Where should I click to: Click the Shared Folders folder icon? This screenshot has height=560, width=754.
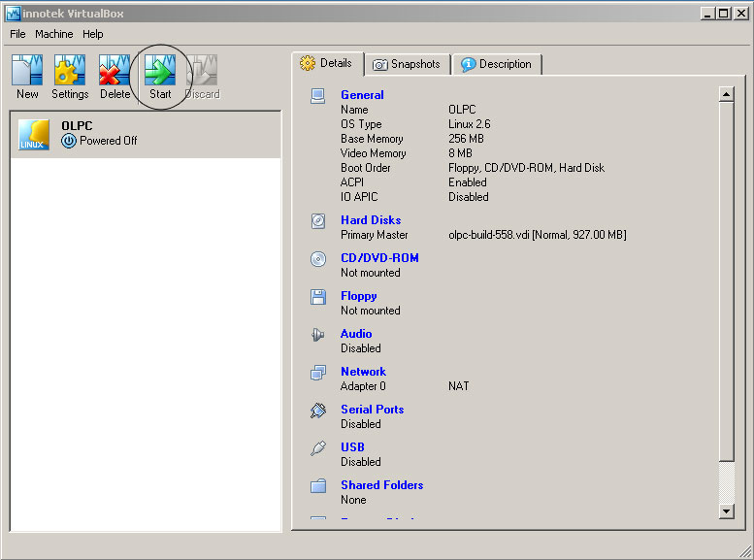pyautogui.click(x=318, y=486)
